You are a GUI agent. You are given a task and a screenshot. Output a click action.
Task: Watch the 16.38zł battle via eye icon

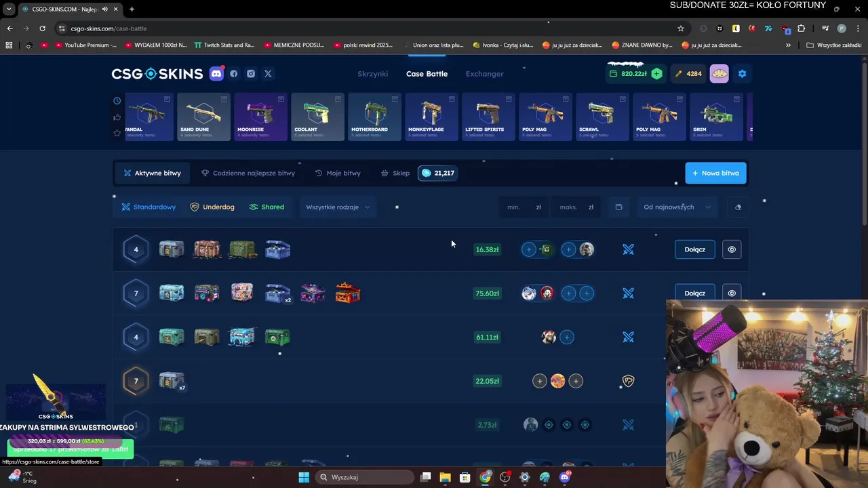click(732, 249)
